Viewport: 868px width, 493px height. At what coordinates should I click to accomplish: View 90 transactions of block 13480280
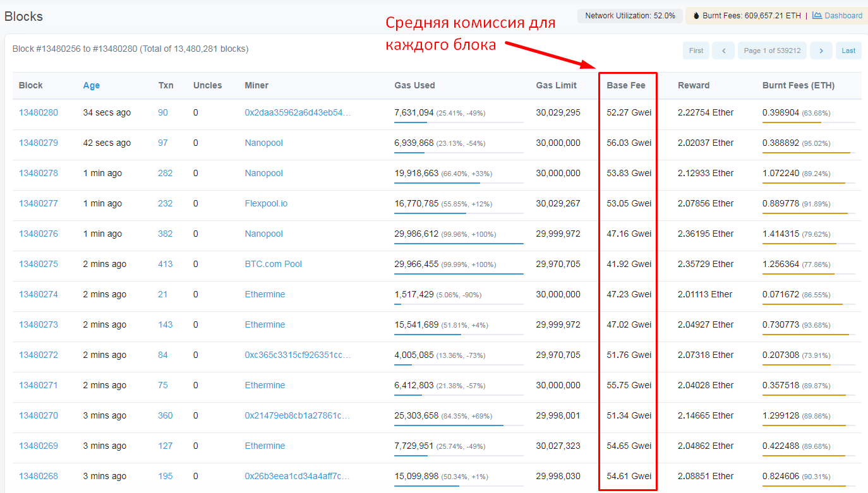163,112
